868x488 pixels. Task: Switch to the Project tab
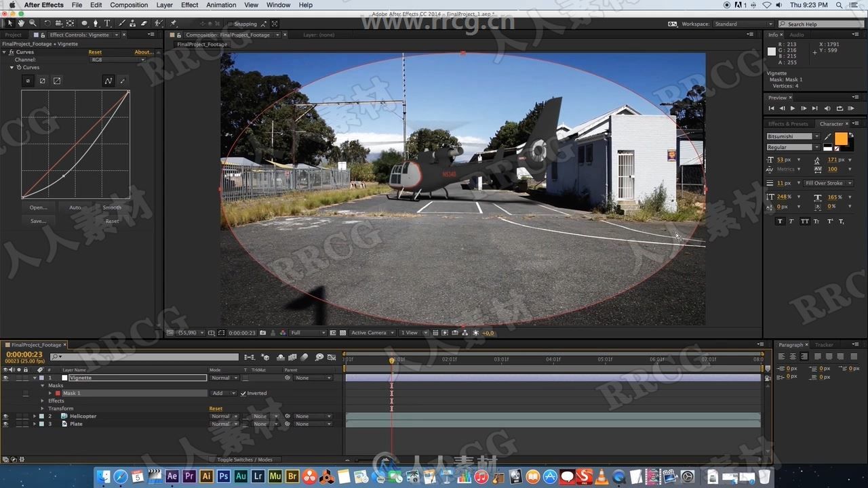click(13, 35)
